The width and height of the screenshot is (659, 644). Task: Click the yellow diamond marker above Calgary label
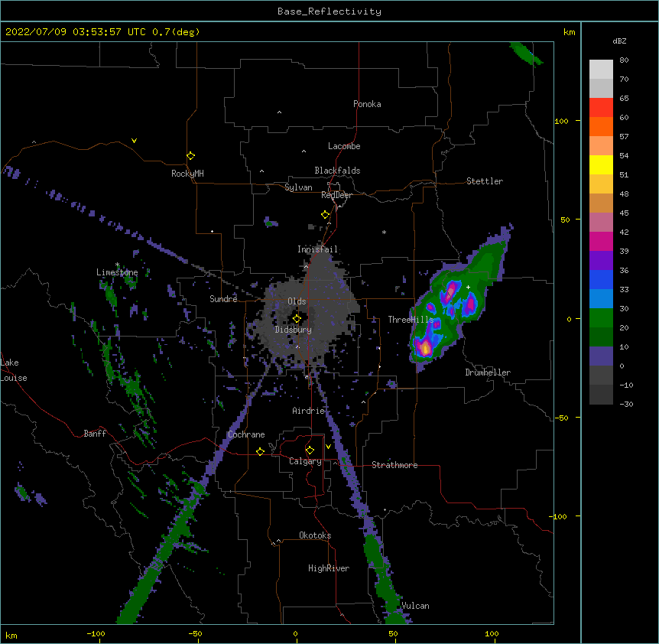click(x=310, y=450)
